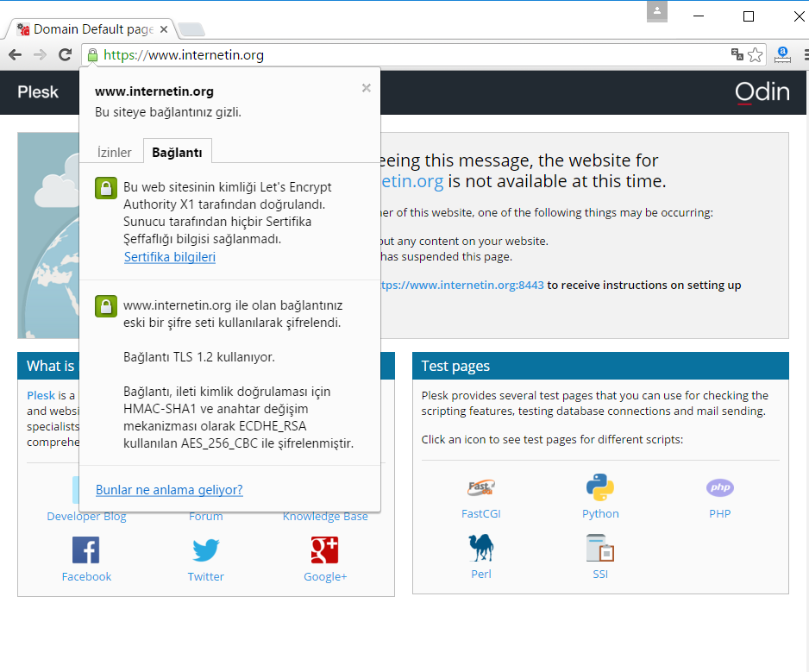Open the Google+ text link
Image resolution: width=809 pixels, height=672 pixels.
[x=325, y=576]
